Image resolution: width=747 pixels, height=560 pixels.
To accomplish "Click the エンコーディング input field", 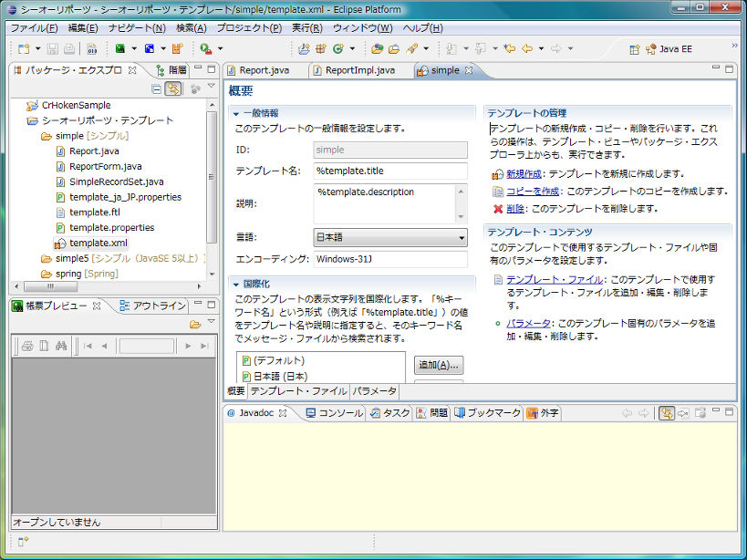I will pyautogui.click(x=390, y=259).
